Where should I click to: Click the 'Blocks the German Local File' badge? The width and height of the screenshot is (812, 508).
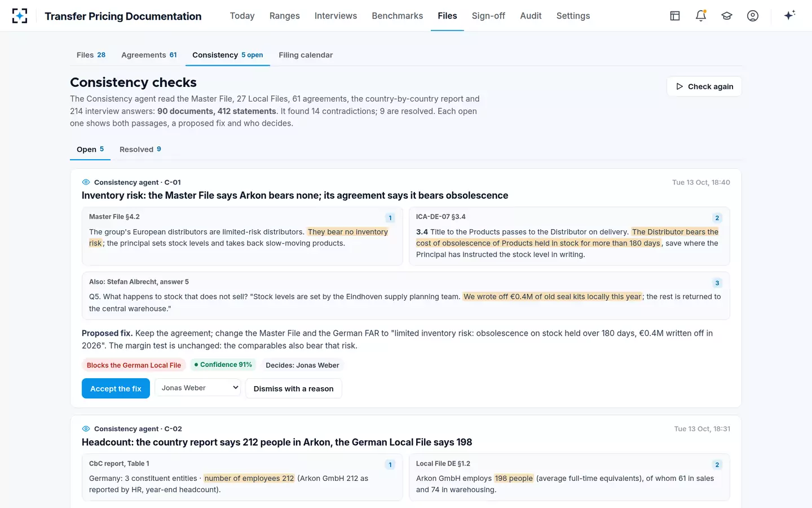(x=134, y=365)
